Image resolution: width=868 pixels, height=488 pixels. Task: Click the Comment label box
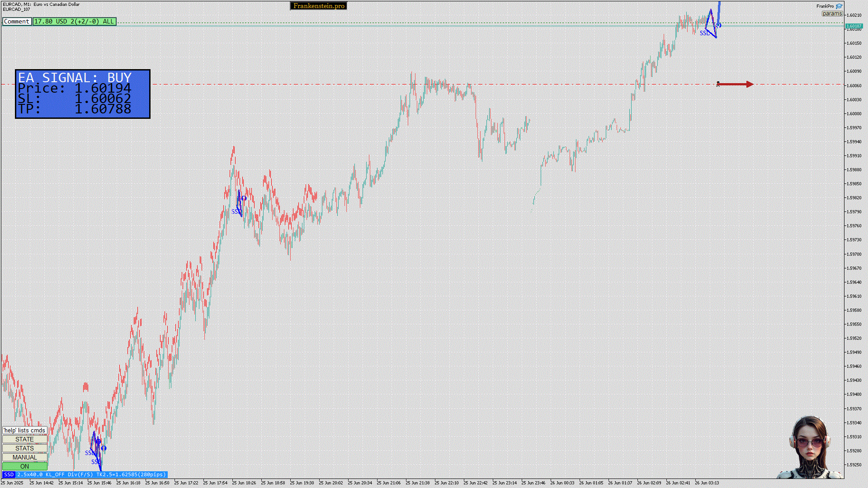(x=17, y=21)
